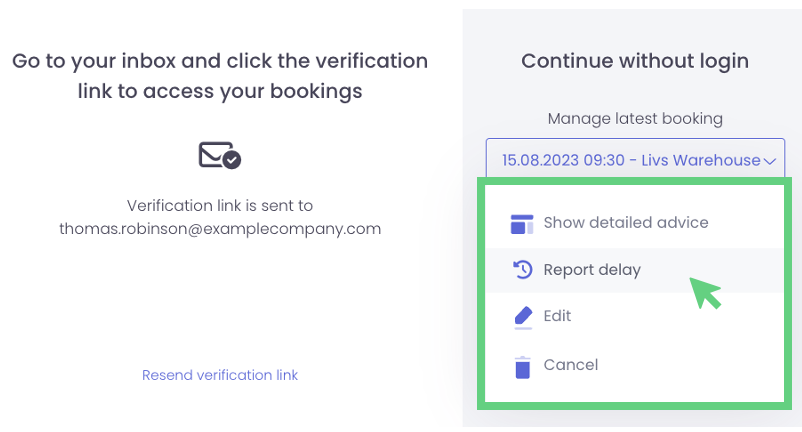Image resolution: width=802 pixels, height=432 pixels.
Task: Resend the verification link
Action: (220, 375)
